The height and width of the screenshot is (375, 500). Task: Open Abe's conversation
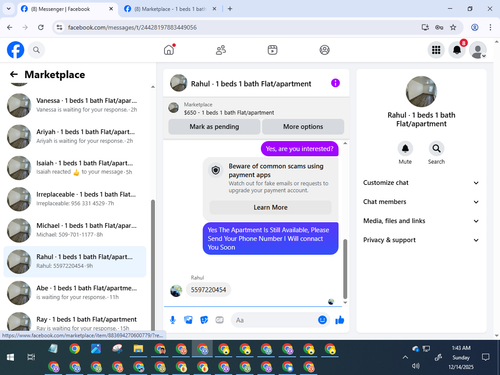pos(75,293)
